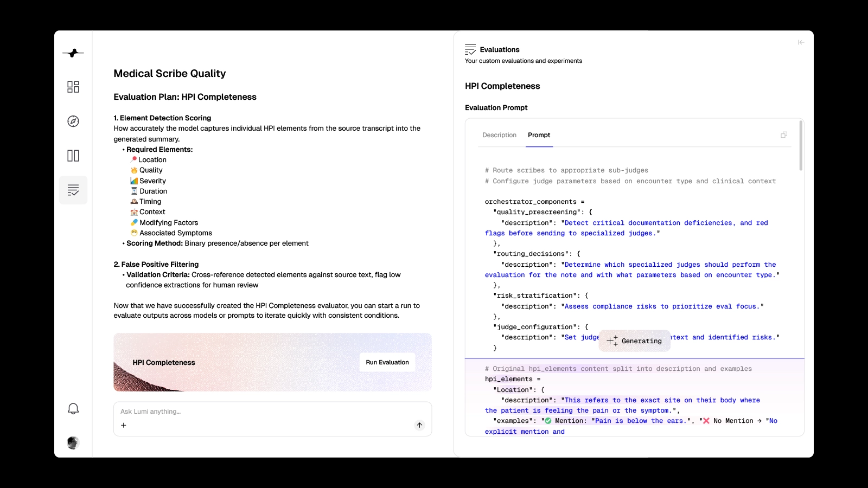
Task: Click the Medical Scribe Quality title
Action: click(169, 73)
